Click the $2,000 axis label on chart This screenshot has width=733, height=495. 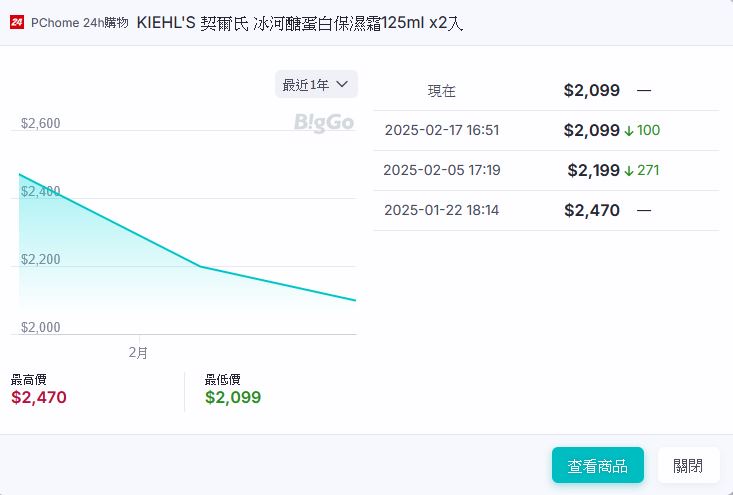tap(41, 328)
